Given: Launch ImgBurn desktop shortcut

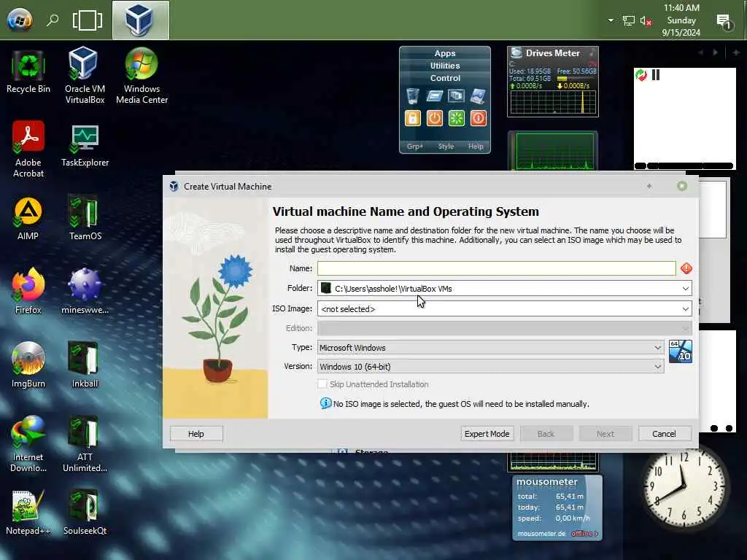Looking at the screenshot, I should tap(28, 365).
